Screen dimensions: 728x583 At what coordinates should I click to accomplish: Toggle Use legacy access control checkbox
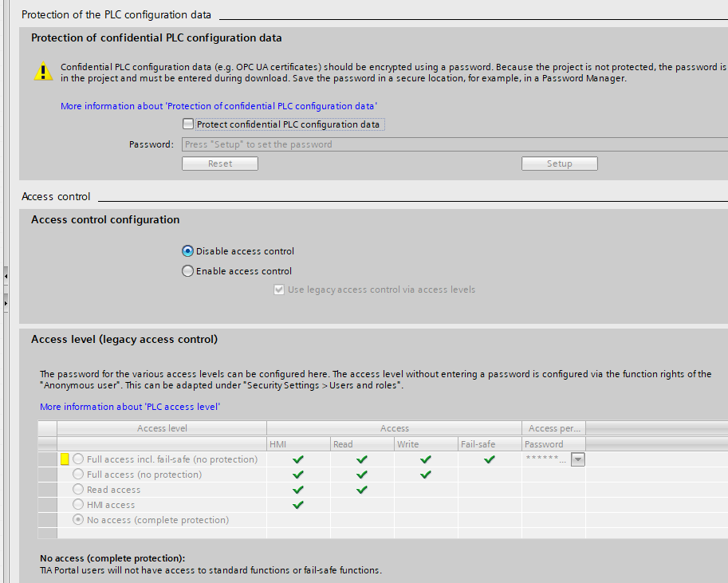pyautogui.click(x=279, y=290)
